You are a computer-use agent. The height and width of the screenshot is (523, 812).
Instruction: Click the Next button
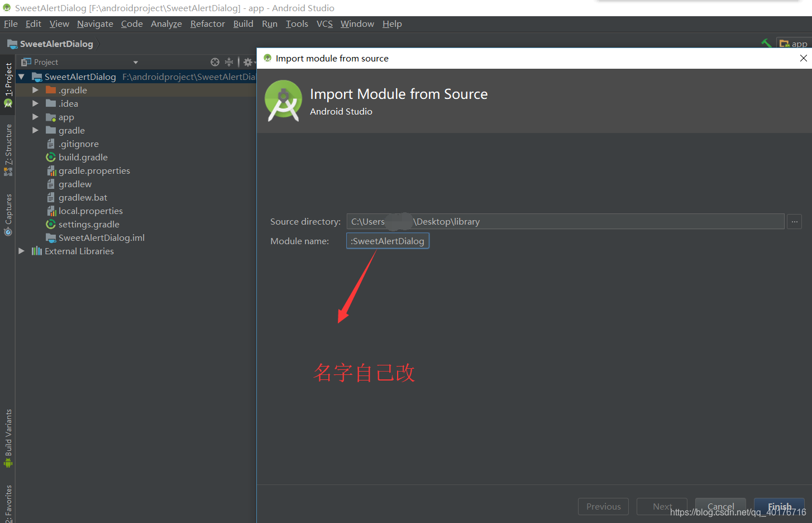[x=662, y=506]
